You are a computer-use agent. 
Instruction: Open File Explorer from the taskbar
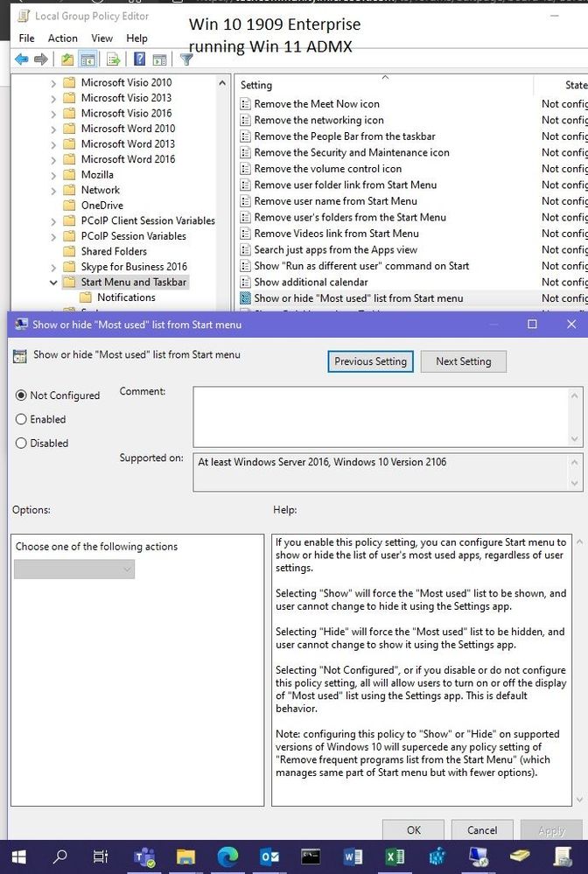click(185, 857)
